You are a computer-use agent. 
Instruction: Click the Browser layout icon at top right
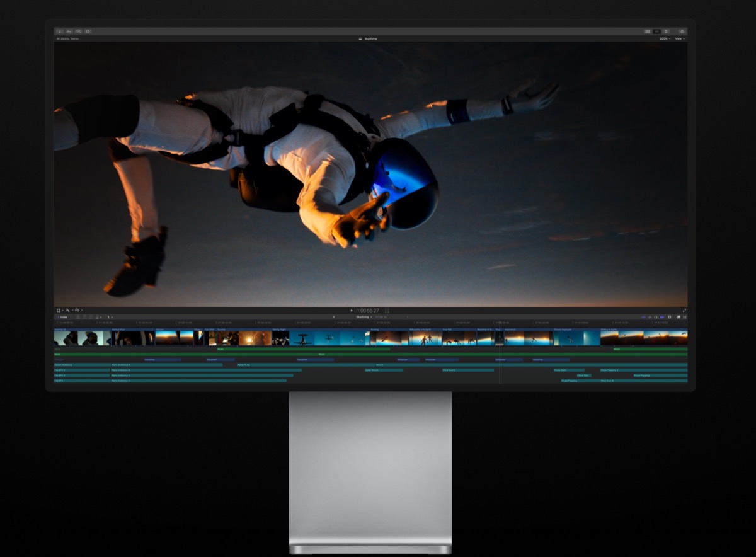point(647,31)
